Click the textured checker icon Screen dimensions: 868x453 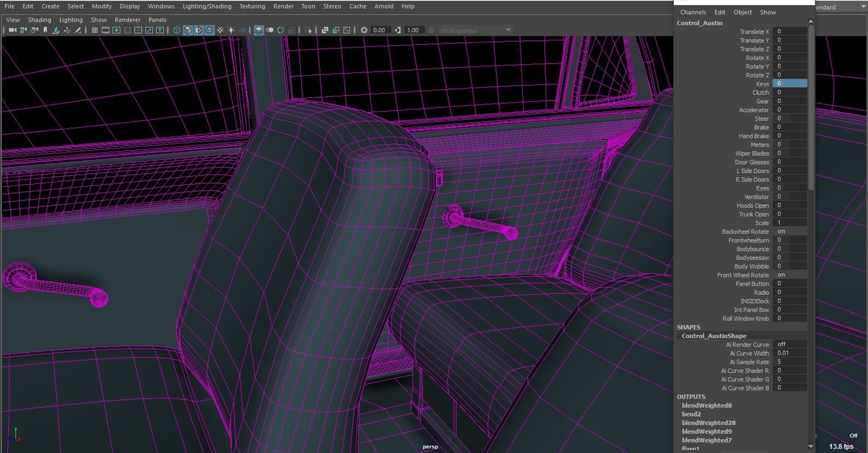220,30
